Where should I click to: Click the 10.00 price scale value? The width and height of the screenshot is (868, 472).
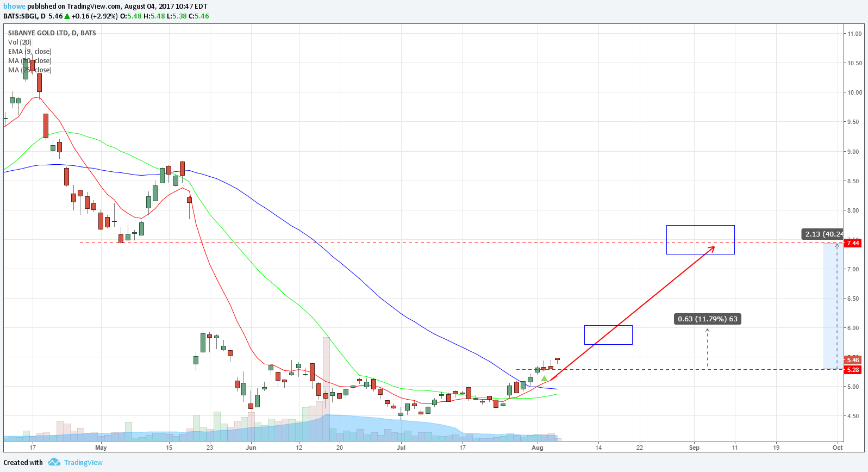click(x=854, y=92)
